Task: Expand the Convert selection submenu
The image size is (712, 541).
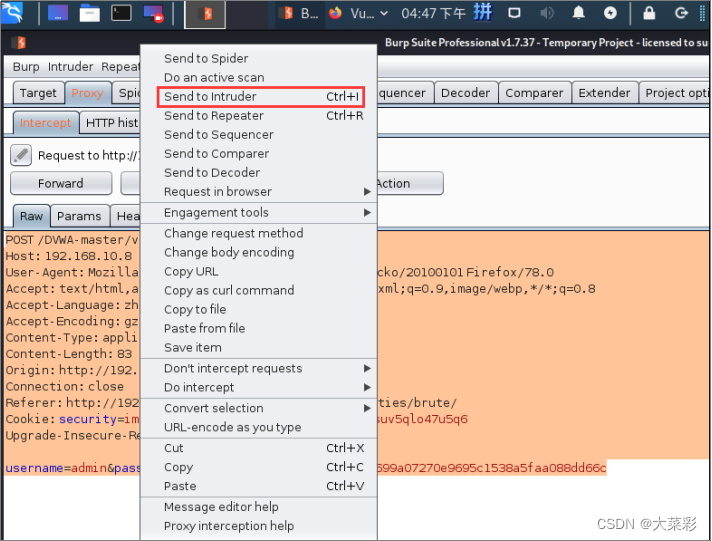Action: point(259,408)
